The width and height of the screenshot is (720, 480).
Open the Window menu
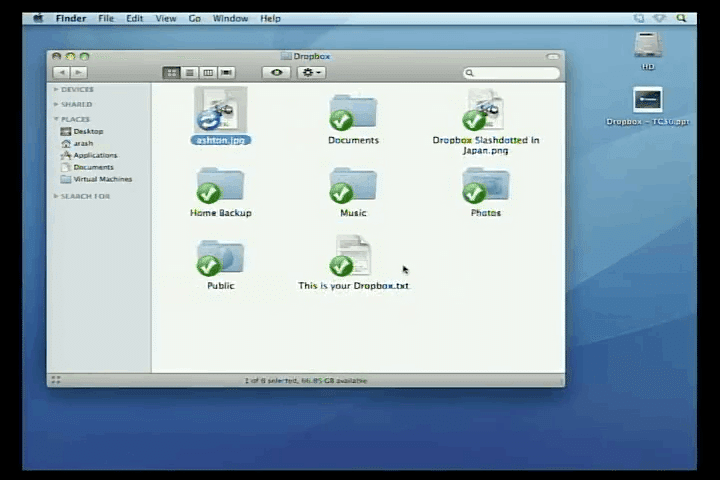[230, 18]
